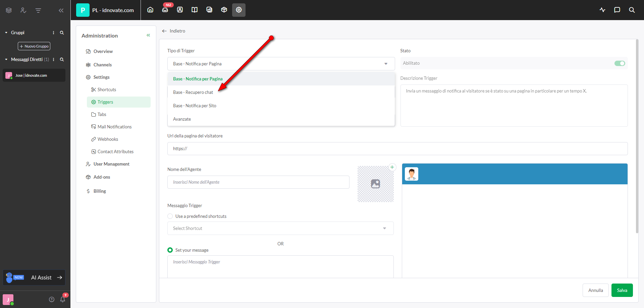644x308 pixels.
Task: Click the Salva button
Action: [x=622, y=290]
